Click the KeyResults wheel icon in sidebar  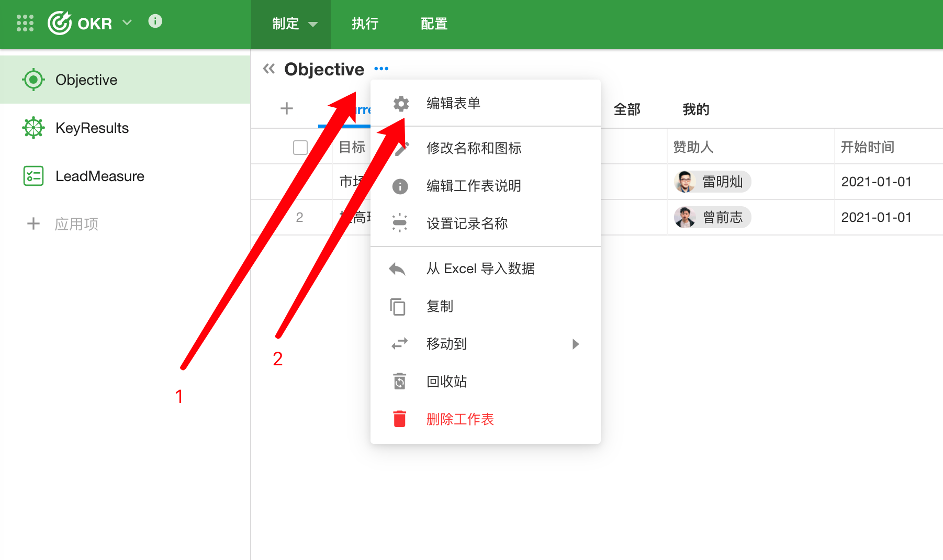33,128
